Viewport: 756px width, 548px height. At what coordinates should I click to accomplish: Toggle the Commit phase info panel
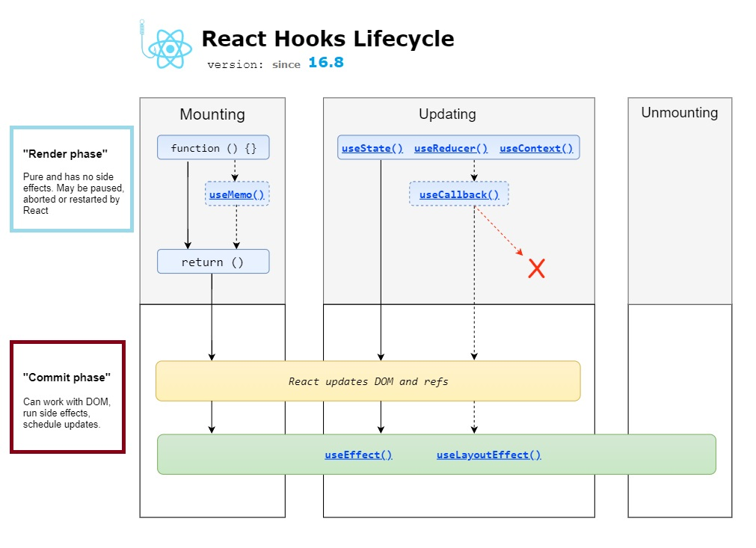(x=67, y=398)
